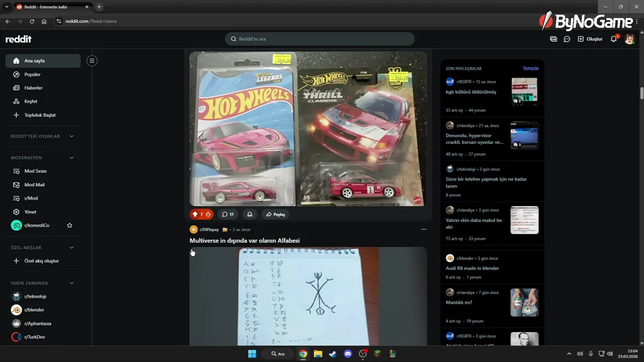
Task: Open File Explorer from the taskbar
Action: (x=318, y=353)
